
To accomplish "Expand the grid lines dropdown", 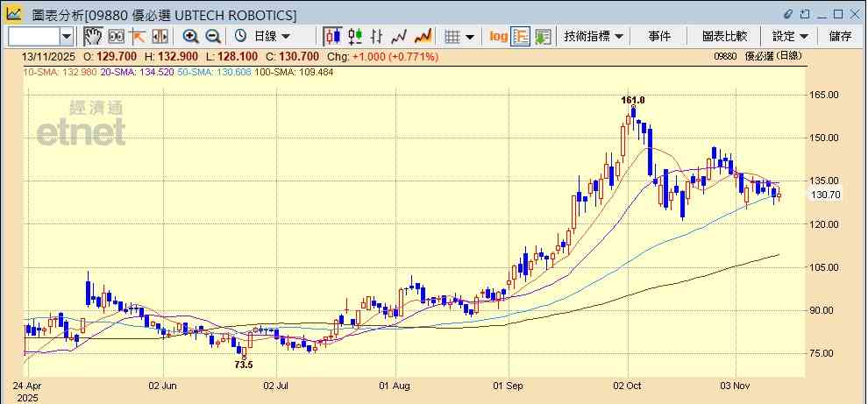I will click(459, 36).
